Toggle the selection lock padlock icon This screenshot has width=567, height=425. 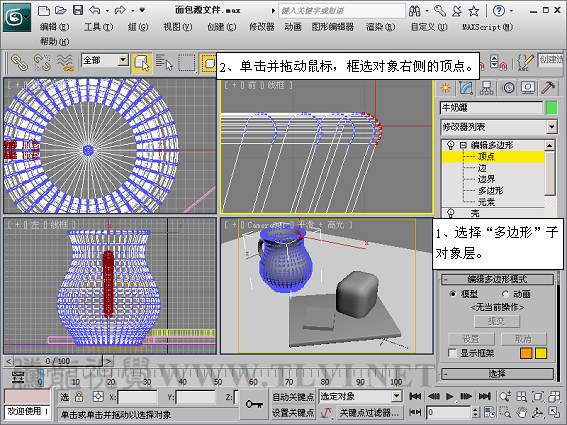point(78,397)
